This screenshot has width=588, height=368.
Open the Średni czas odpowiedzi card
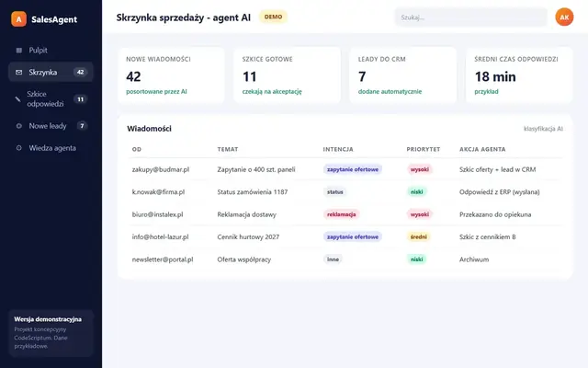(519, 75)
